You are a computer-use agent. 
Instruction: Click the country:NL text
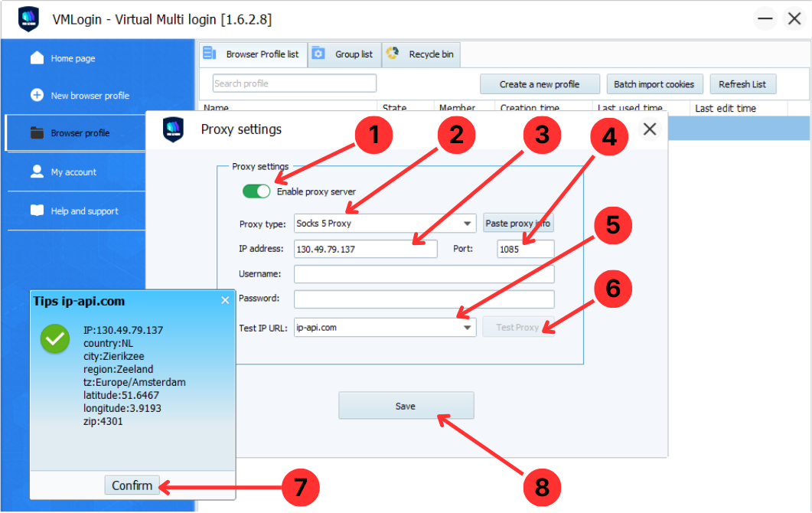tap(108, 343)
